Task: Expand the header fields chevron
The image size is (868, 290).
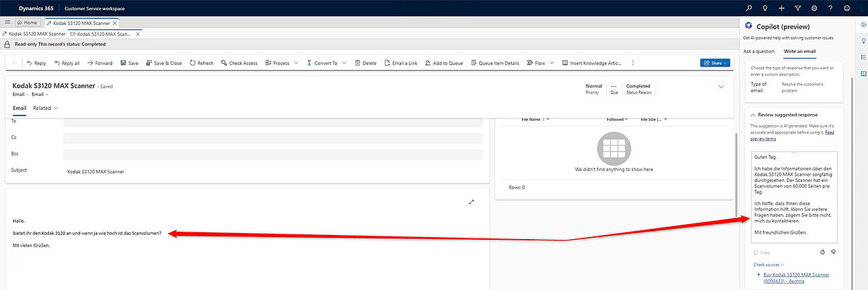Action: 721,86
